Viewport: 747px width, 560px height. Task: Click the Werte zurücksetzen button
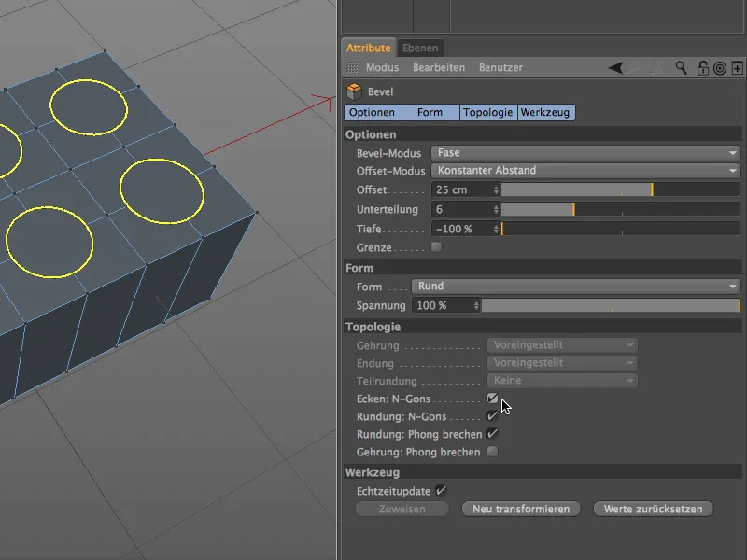(653, 509)
